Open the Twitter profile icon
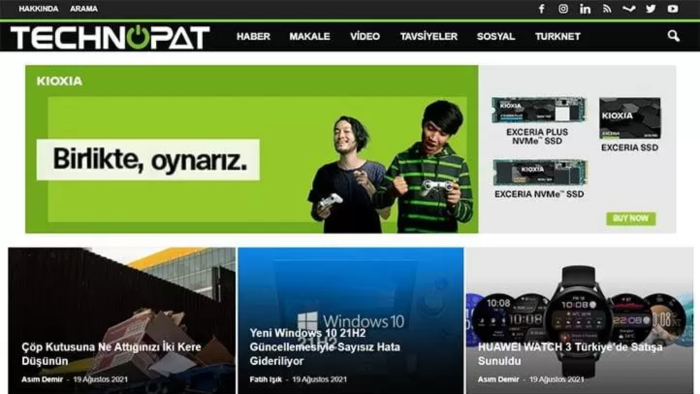Screen dimensions: 700x394 tap(651, 9)
